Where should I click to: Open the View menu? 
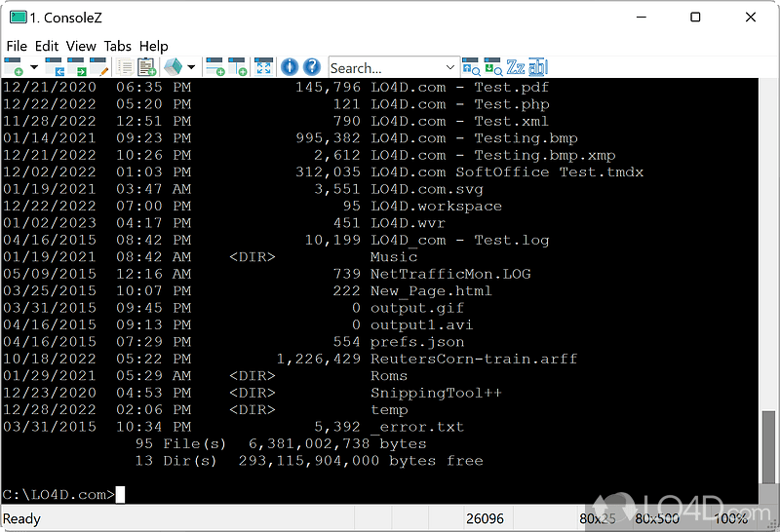[x=81, y=46]
